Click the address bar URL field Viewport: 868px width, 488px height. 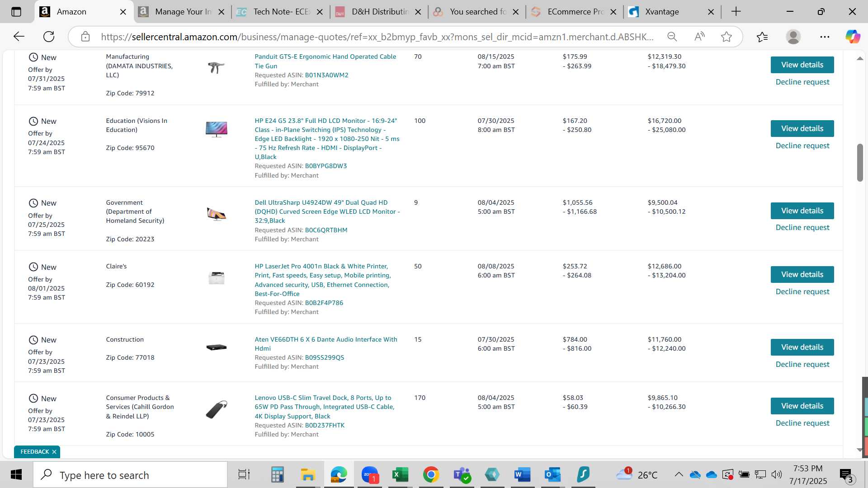point(377,37)
